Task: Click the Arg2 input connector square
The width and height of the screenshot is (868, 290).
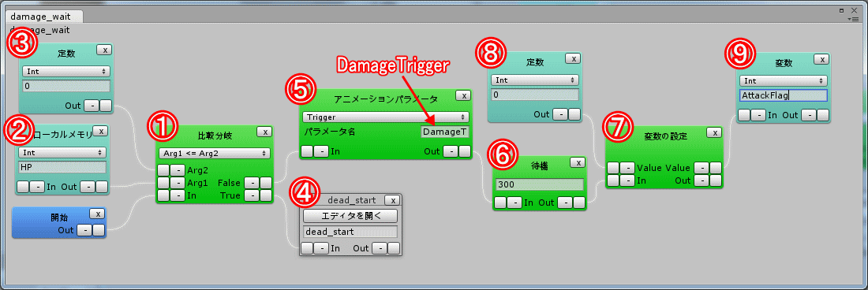Action: (163, 169)
